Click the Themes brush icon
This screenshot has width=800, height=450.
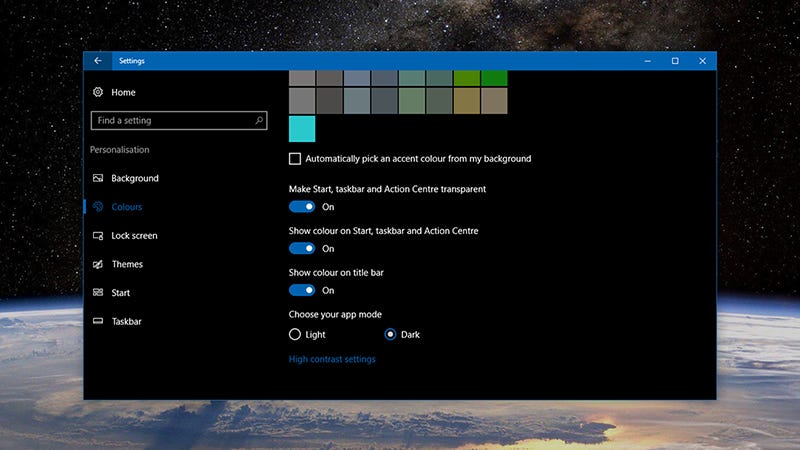(x=98, y=264)
